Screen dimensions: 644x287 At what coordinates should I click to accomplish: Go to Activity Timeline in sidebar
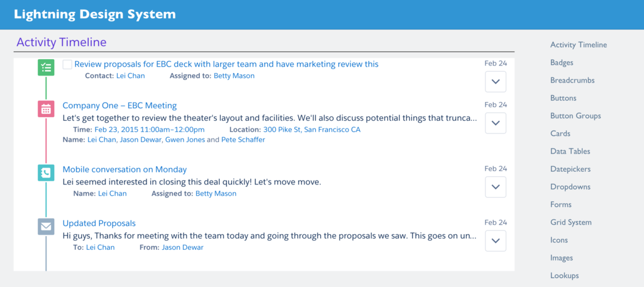[579, 45]
